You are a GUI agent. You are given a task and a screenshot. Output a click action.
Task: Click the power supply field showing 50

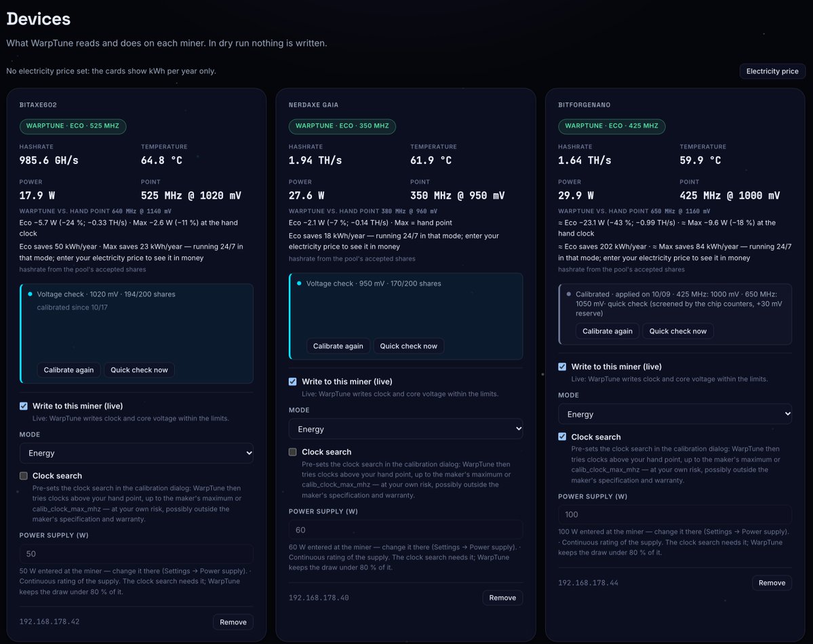click(136, 554)
